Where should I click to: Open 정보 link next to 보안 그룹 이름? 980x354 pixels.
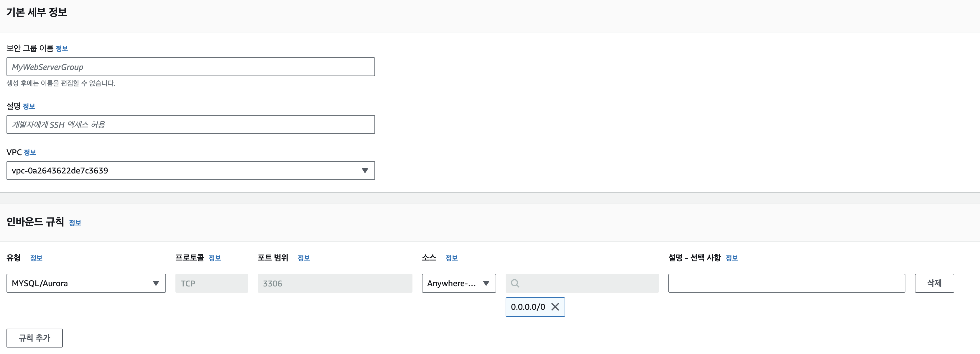click(x=62, y=49)
